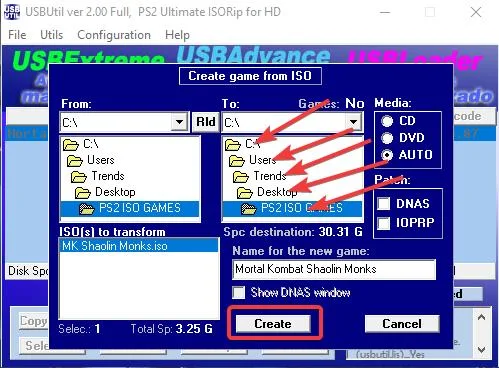Open the To drive dropdown

click(x=353, y=122)
